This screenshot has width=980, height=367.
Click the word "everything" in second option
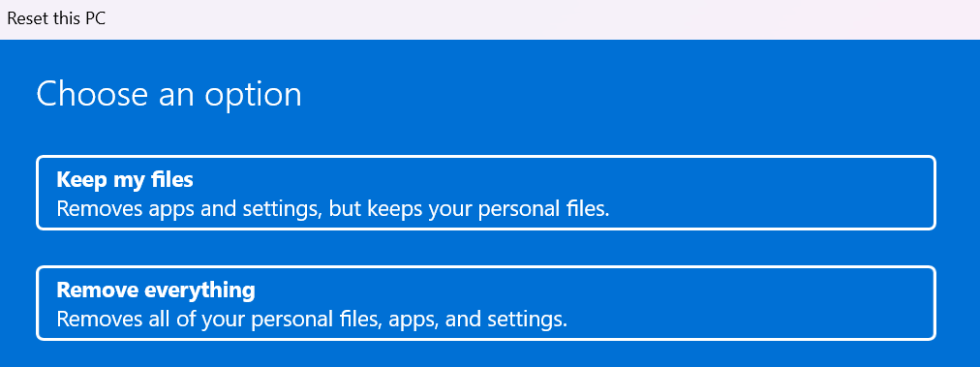200,291
